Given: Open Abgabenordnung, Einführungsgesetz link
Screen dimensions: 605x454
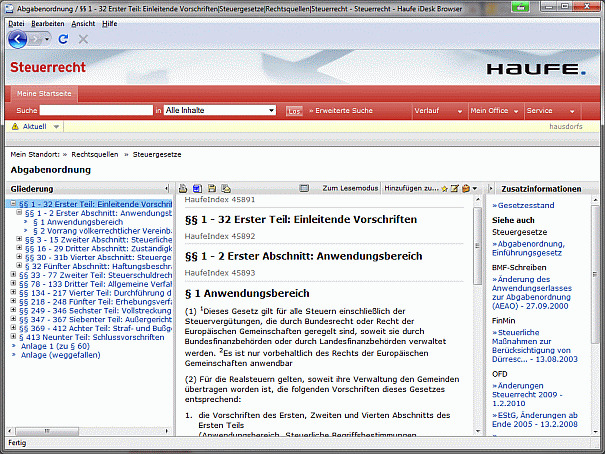Looking at the screenshot, I should (528, 248).
